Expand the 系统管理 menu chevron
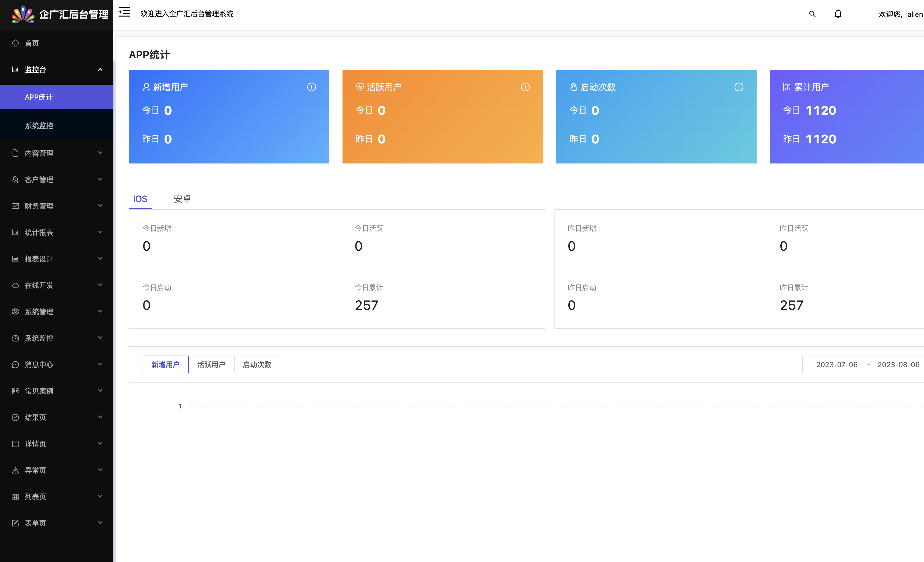Screen dimensions: 924x562 (100, 311)
